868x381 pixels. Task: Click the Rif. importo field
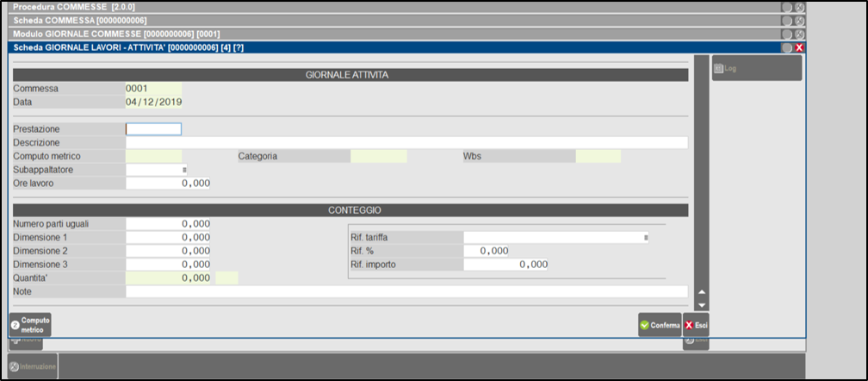coord(506,265)
